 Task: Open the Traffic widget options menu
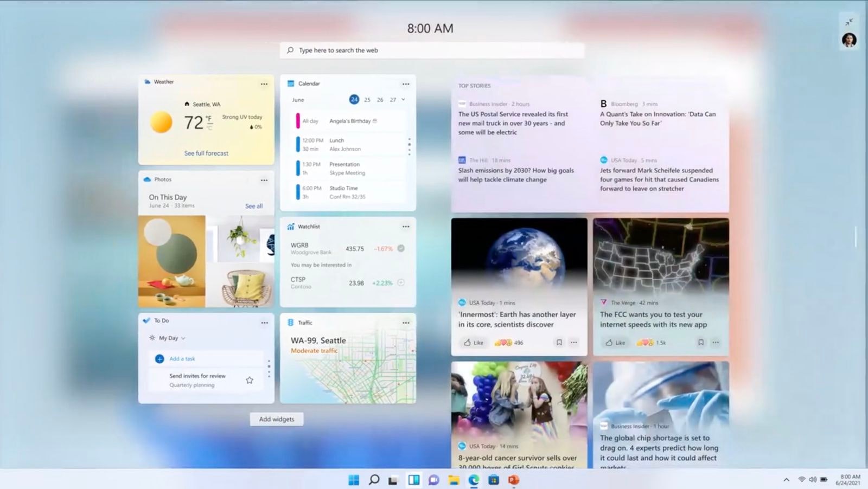pyautogui.click(x=406, y=322)
